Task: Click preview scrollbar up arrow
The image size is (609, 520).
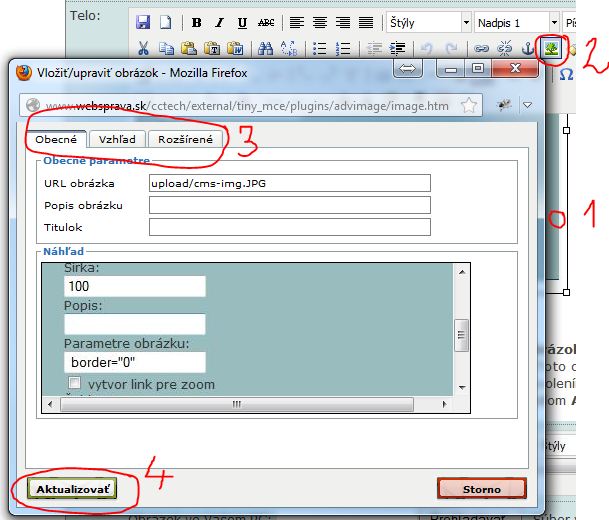Action: coord(462,272)
